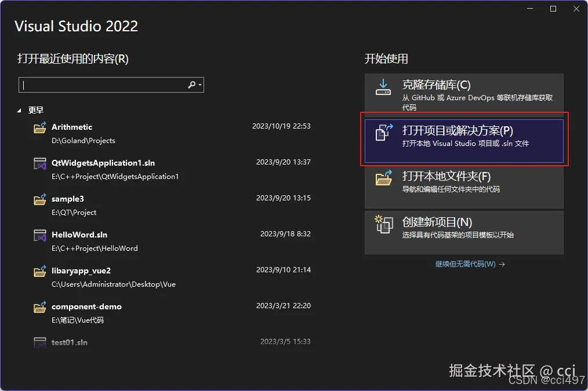Image resolution: width=588 pixels, height=391 pixels.
Task: Click the date 2023/9/18 8:32
Action: [x=285, y=234]
